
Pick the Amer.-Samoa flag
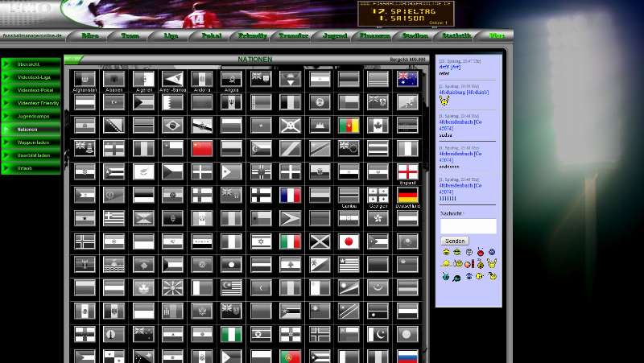(172, 79)
